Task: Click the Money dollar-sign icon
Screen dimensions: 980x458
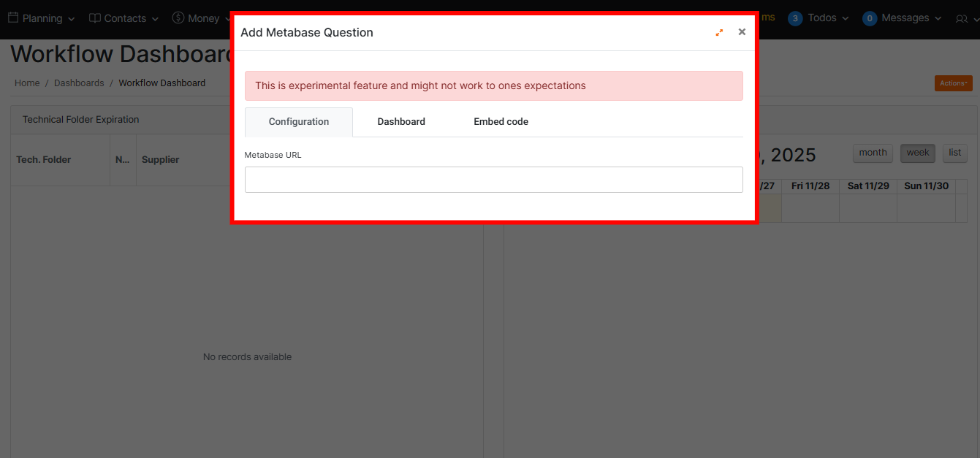Action: point(178,18)
